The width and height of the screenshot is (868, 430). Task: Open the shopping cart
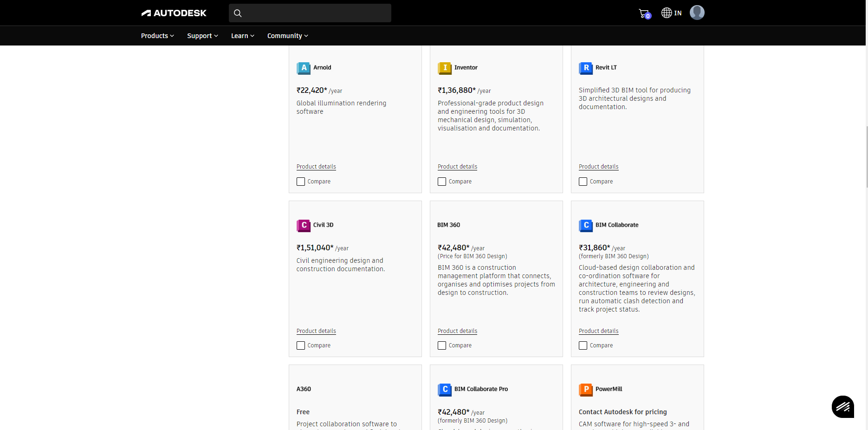pyautogui.click(x=644, y=13)
